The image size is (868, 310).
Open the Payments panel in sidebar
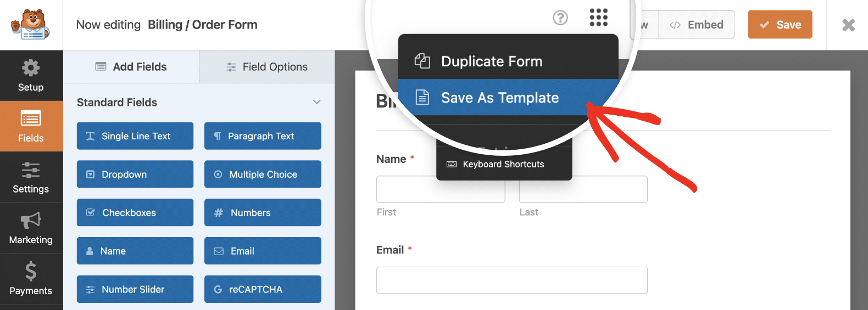31,279
